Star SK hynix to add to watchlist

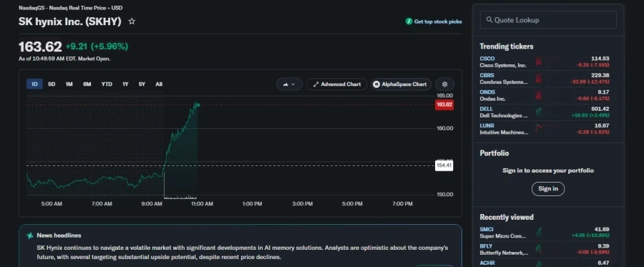132,21
